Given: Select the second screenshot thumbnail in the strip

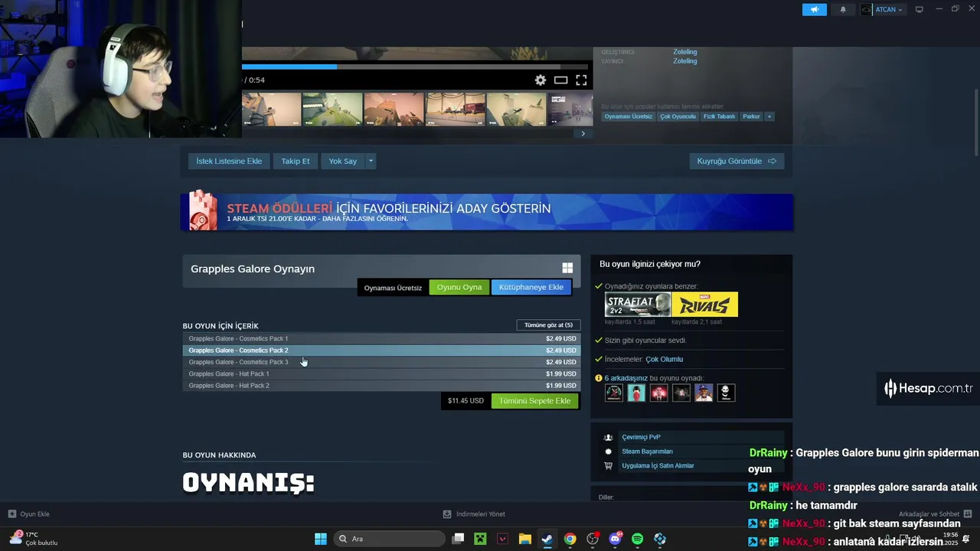Looking at the screenshot, I should click(332, 109).
